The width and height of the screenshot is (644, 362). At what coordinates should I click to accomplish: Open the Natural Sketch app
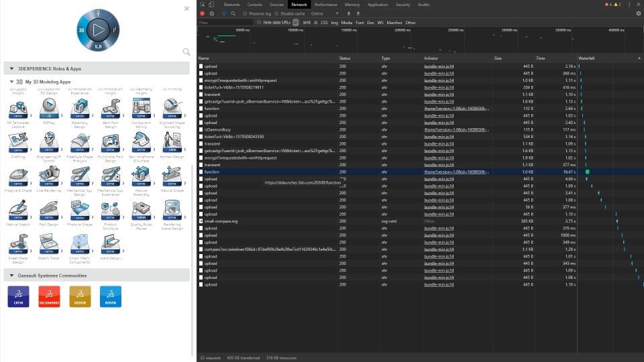[x=18, y=210]
